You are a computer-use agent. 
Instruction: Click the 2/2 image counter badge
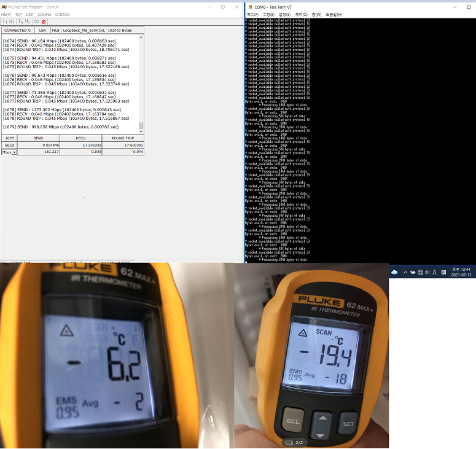click(294, 443)
